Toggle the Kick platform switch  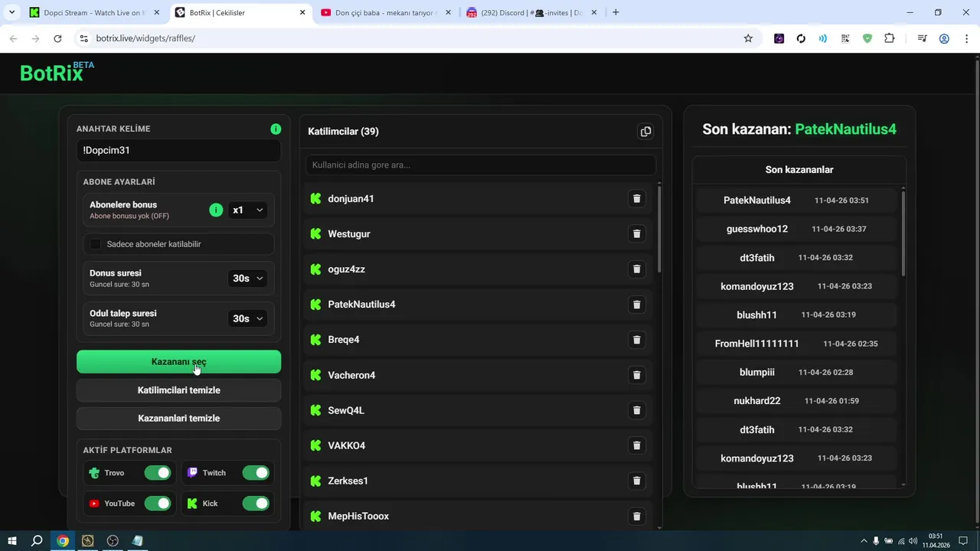tap(256, 504)
